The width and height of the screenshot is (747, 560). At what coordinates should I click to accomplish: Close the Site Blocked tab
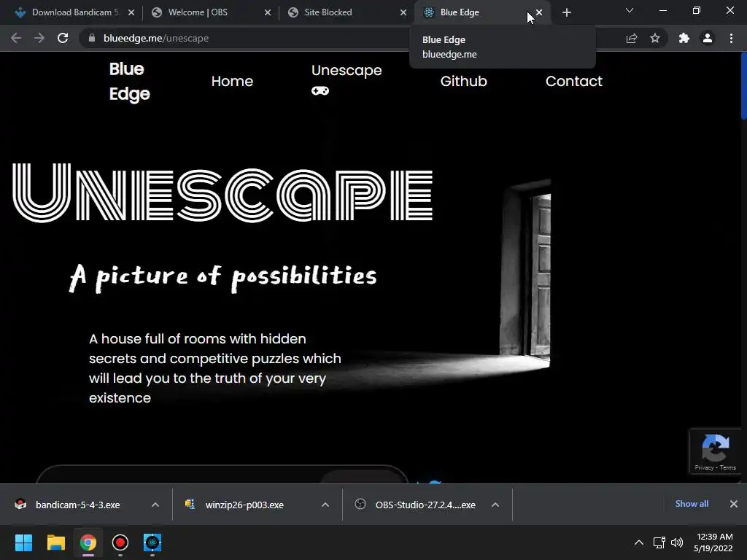tap(403, 12)
